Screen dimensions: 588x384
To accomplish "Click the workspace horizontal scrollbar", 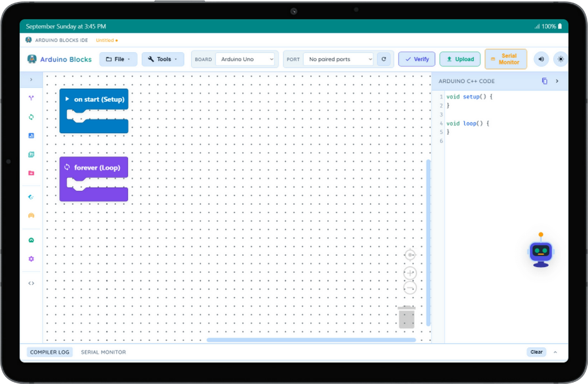I will 311,340.
